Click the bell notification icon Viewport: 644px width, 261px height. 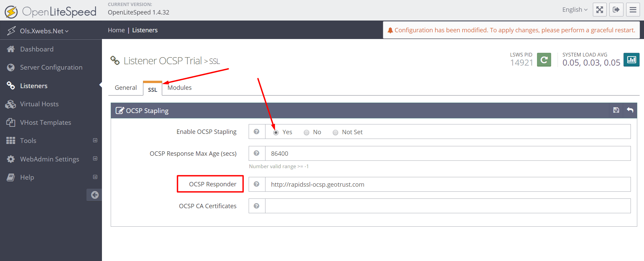pyautogui.click(x=390, y=30)
